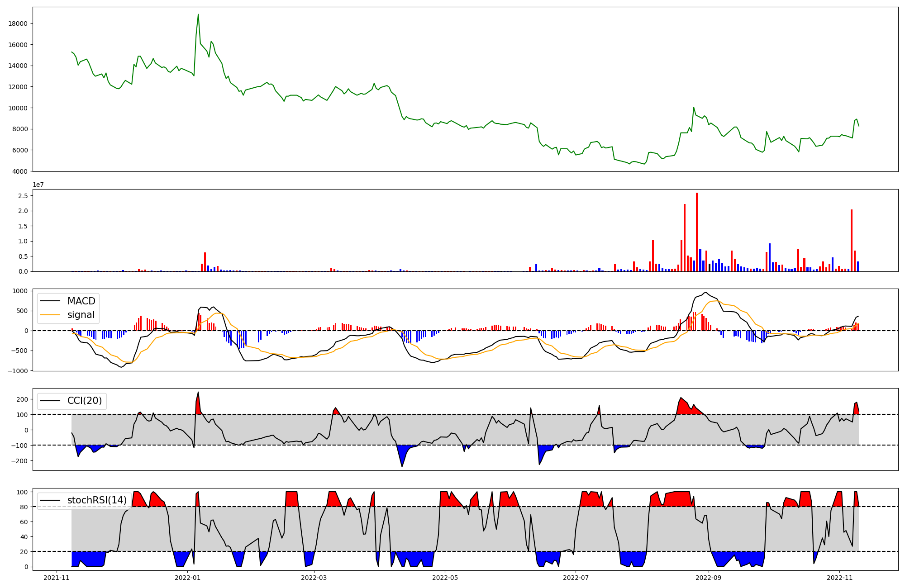Click the 2022-11 date axis label
This screenshot has width=905, height=588.
[x=839, y=578]
